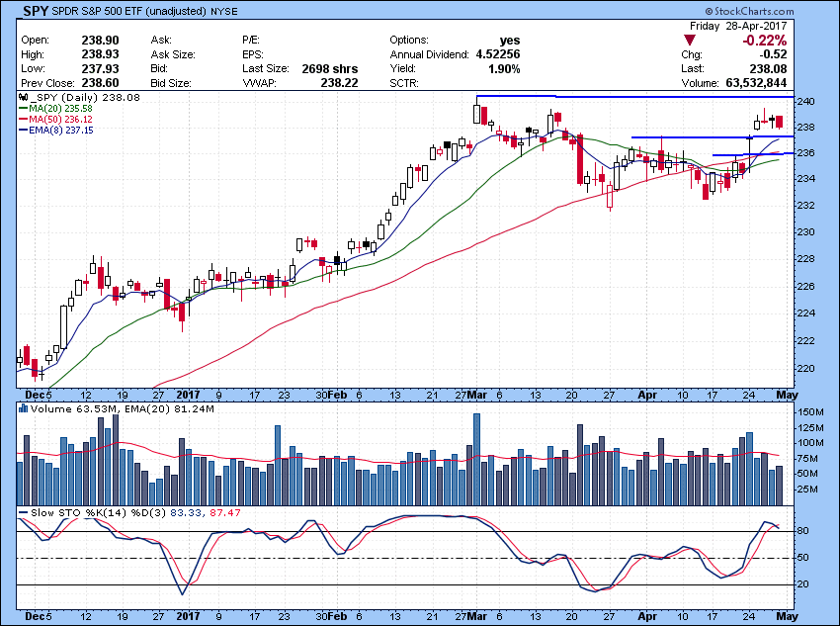Viewport: 840px width, 626px height.
Task: Click the Yield value 1.90%
Action: coord(504,68)
